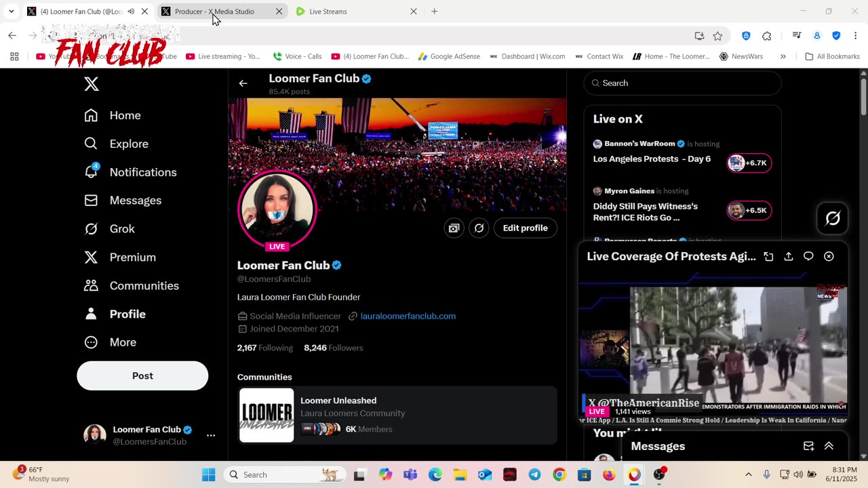Open All Bookmarks folder
This screenshot has height=488, width=868.
[832, 56]
